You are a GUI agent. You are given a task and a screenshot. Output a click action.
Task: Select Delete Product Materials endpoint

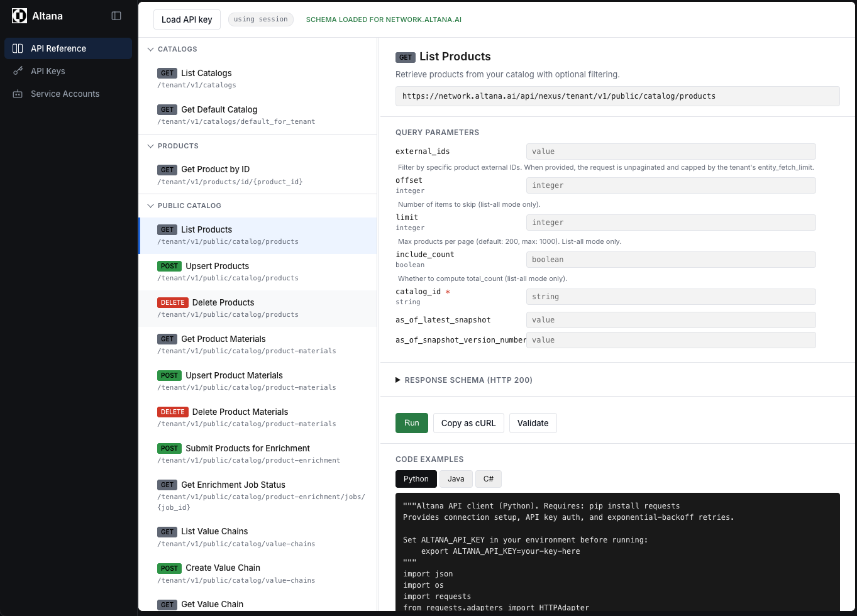tap(258, 418)
